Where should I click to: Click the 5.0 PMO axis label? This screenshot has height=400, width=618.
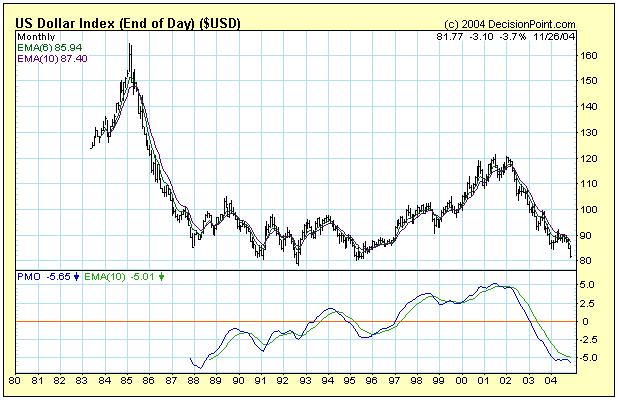(588, 285)
